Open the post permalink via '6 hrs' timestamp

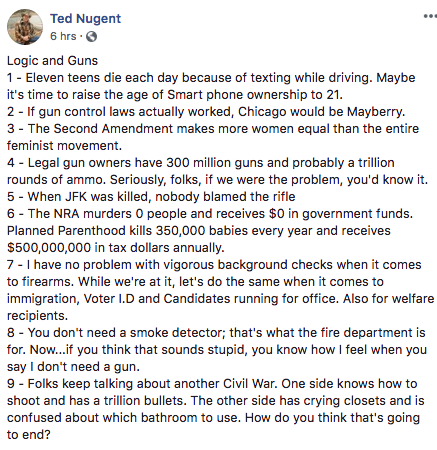pyautogui.click(x=63, y=36)
